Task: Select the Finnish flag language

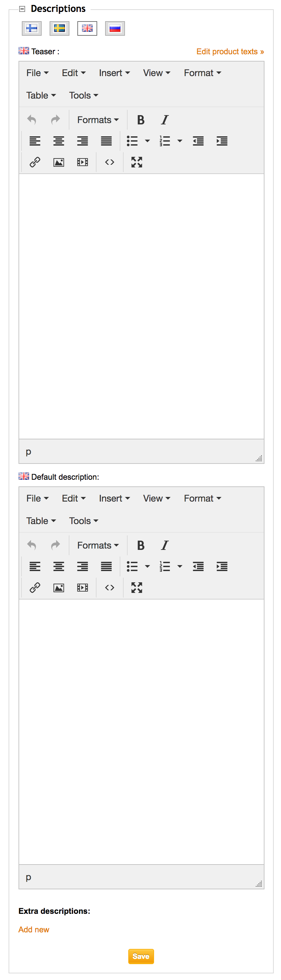Action: click(31, 28)
